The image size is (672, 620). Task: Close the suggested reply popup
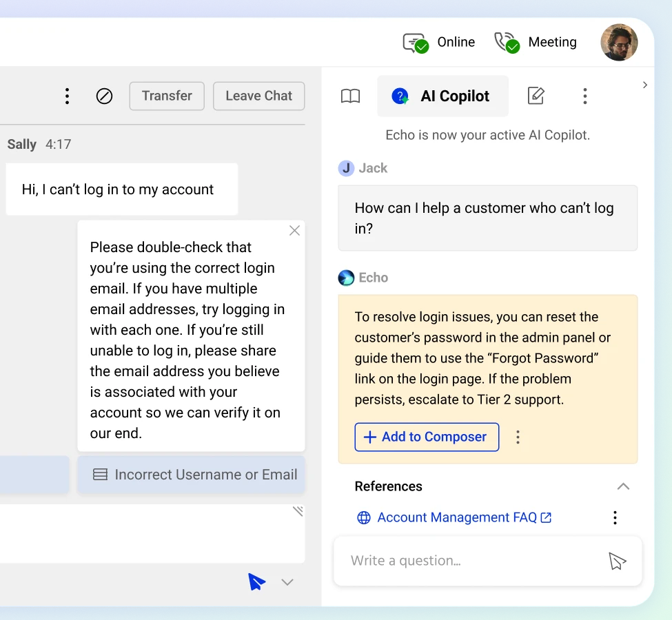pos(294,231)
